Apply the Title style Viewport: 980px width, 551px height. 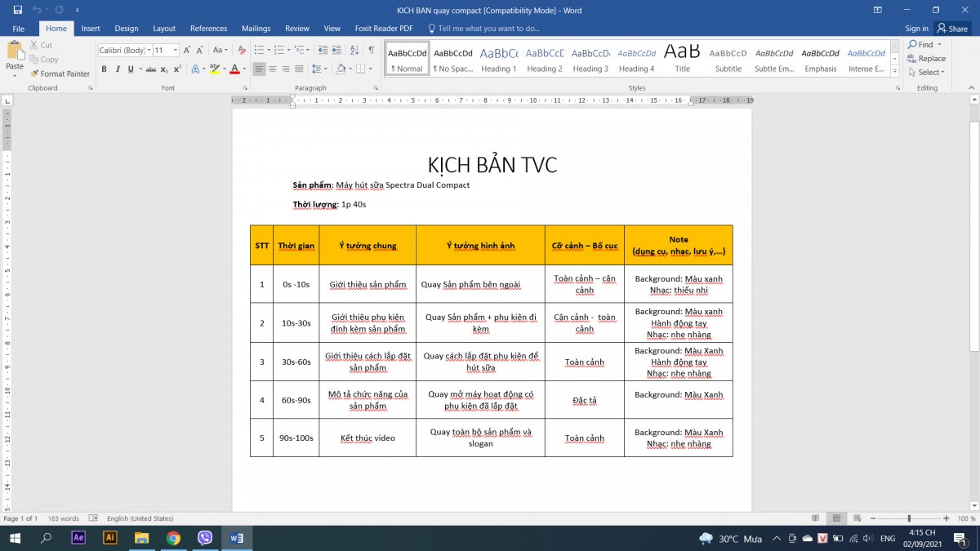pos(682,58)
